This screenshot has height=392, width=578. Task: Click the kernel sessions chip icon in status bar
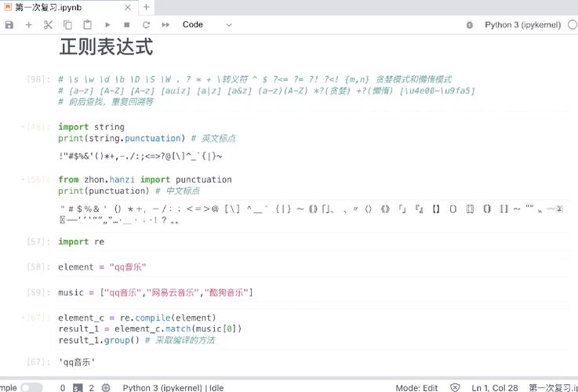(x=106, y=387)
